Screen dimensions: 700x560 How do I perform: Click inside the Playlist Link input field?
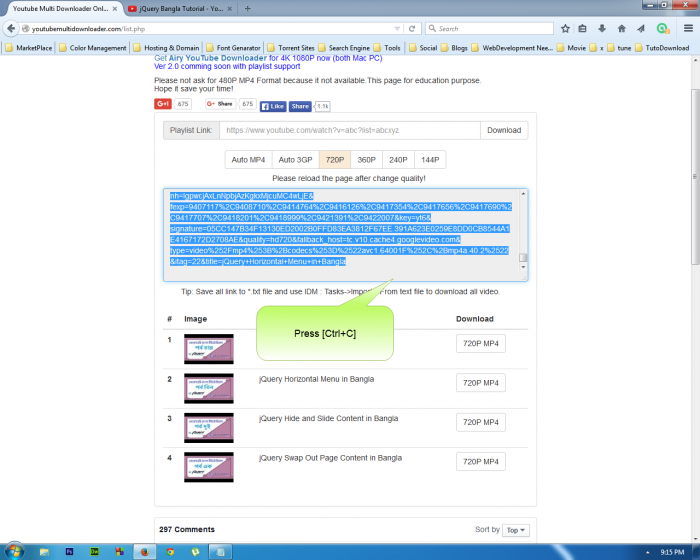point(350,130)
